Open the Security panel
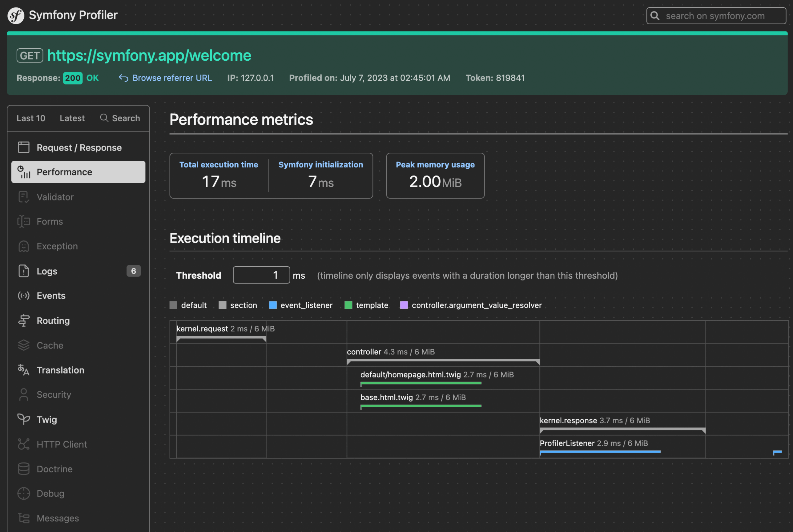The height and width of the screenshot is (532, 793). pyautogui.click(x=54, y=394)
